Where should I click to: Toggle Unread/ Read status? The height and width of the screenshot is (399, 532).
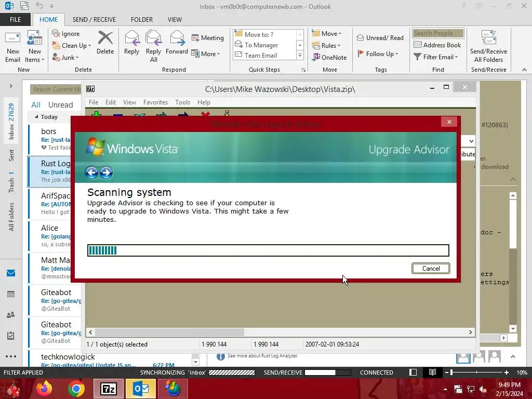[380, 37]
